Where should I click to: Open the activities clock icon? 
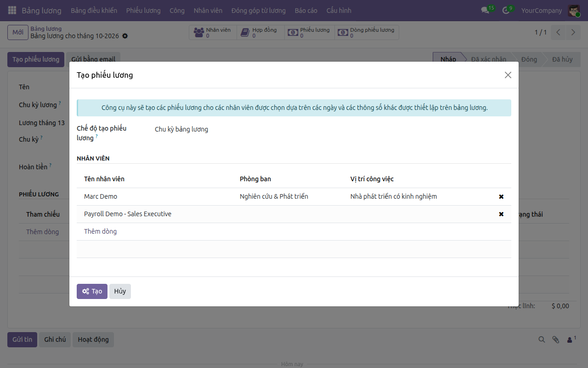pos(506,10)
